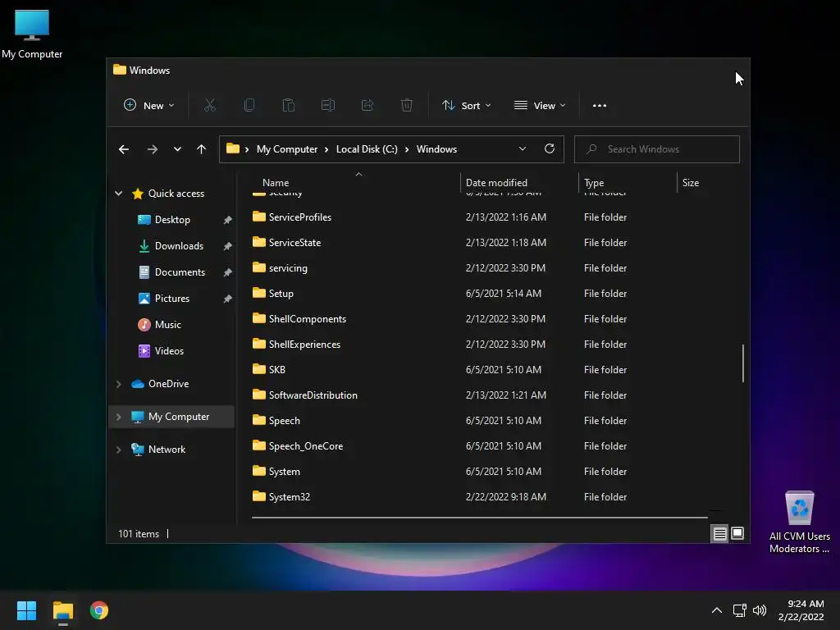Select the SoftwareDistribution folder row

[479, 395]
